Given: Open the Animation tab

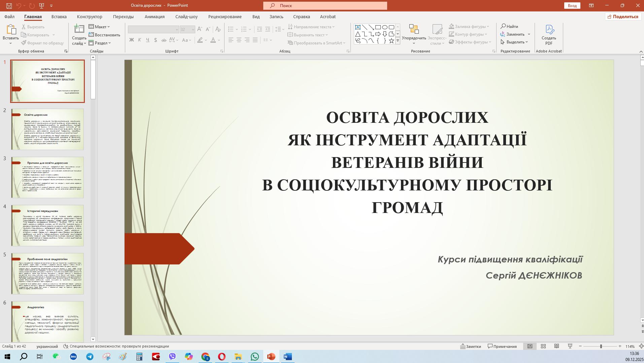Looking at the screenshot, I should coord(155,16).
